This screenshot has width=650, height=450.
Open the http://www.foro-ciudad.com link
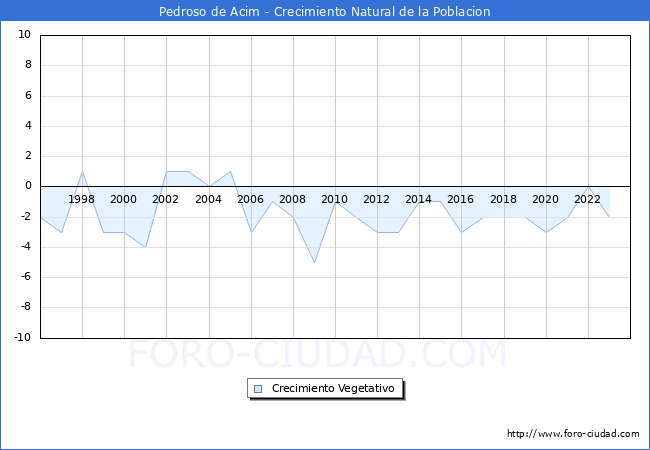tap(573, 433)
